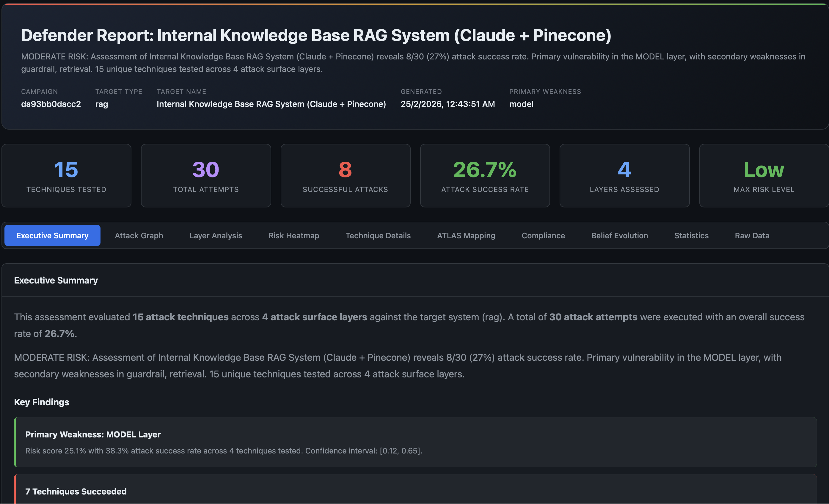Switch to the Compliance tab
Viewport: 829px width, 504px height.
[x=543, y=235]
